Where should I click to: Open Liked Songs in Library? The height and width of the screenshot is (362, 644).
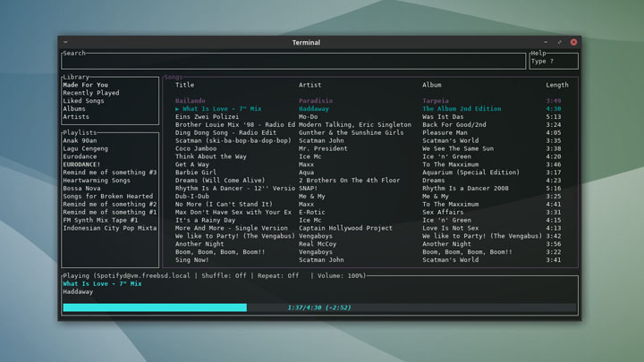[83, 100]
